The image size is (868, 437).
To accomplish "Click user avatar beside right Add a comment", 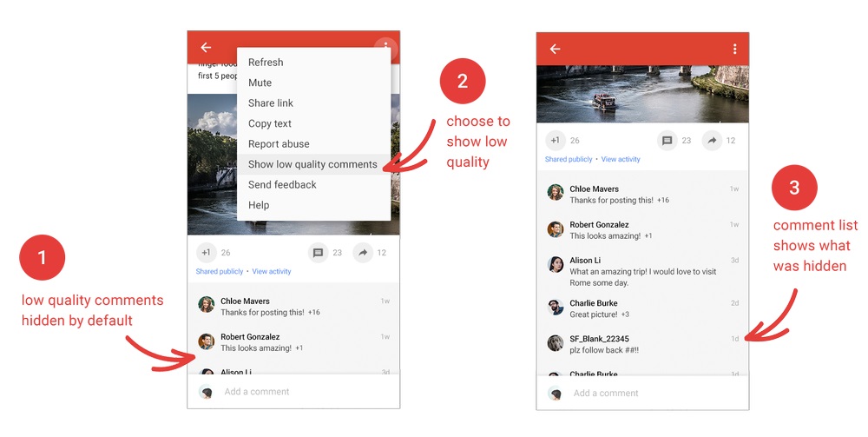I will (x=556, y=394).
